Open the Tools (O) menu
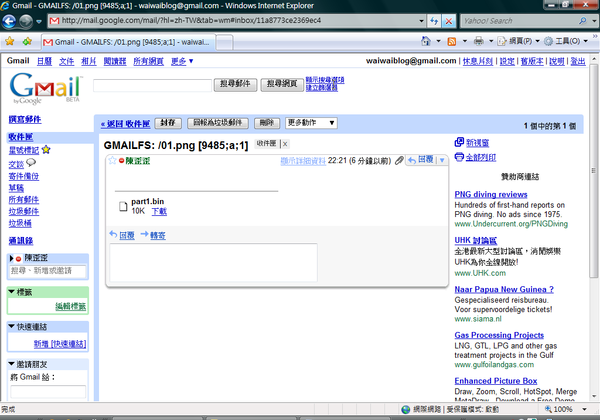600x420 pixels. (x=566, y=41)
